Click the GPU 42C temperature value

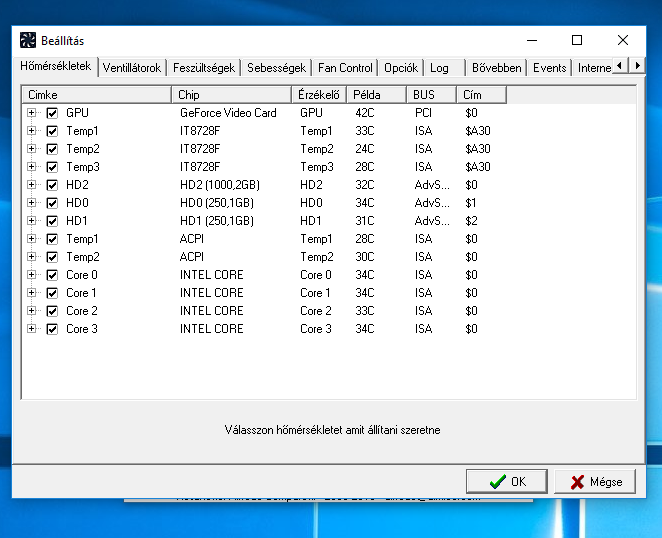point(365,113)
